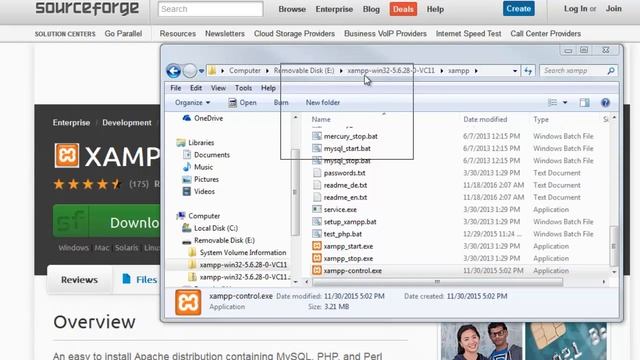
Task: Open the Organize dropdown menu
Action: 192,102
